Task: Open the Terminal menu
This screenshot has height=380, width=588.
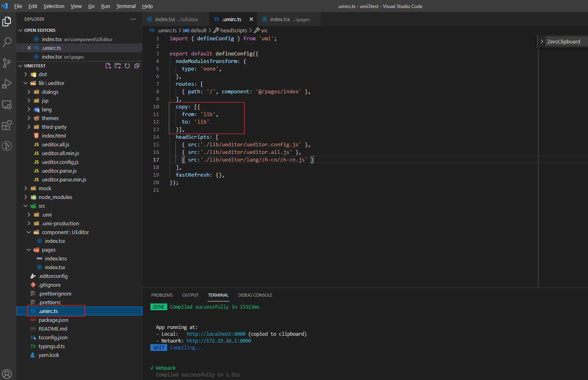Action: coord(126,6)
